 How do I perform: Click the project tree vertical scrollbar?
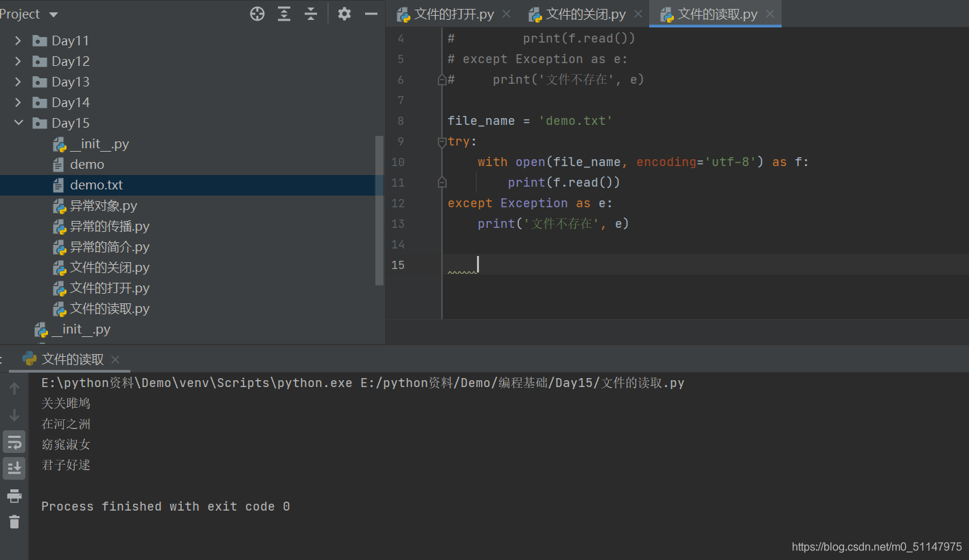(x=380, y=210)
